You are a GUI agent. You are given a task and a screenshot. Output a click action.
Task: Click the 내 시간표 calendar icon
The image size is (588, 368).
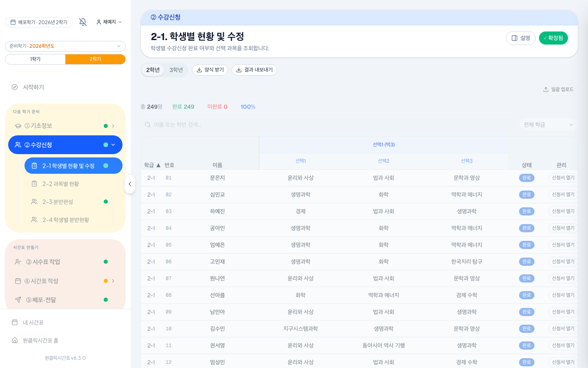[15, 322]
